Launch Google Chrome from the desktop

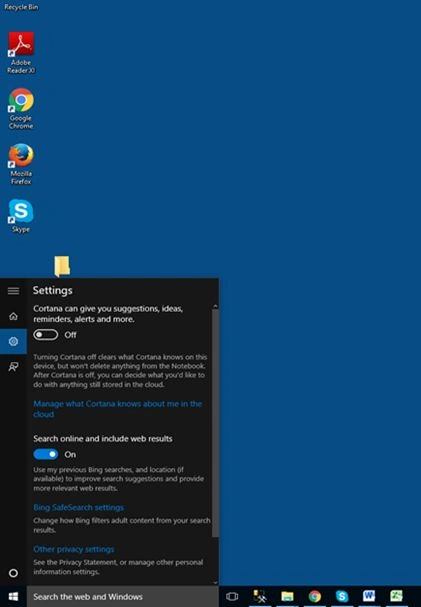pos(21,109)
